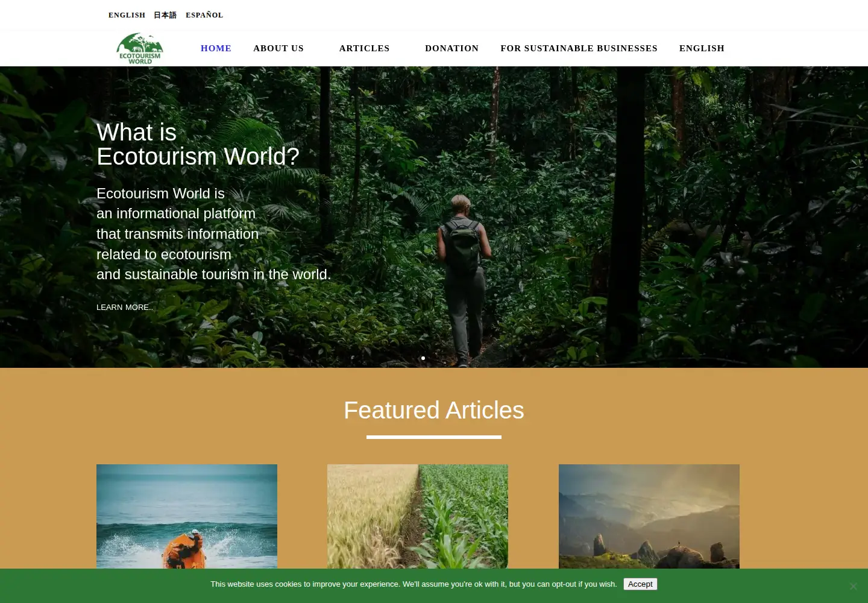Switch language to Español
Image resolution: width=868 pixels, height=603 pixels.
(204, 15)
